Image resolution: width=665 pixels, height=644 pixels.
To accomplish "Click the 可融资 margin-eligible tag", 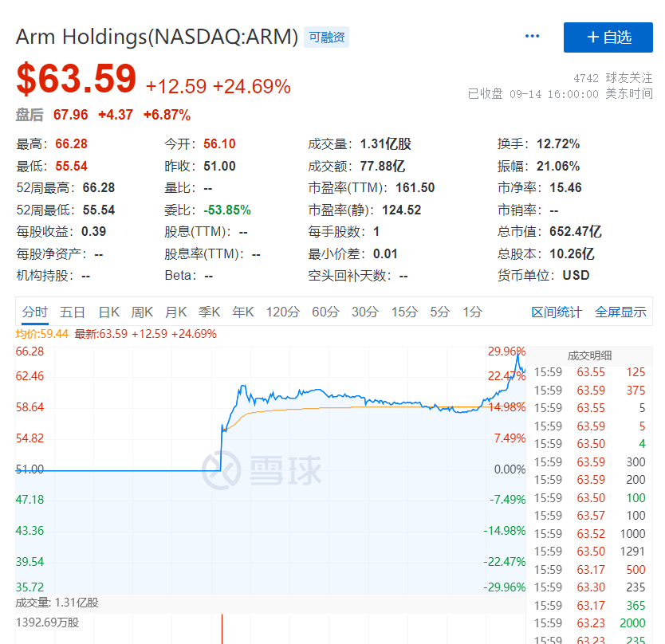I will (329, 37).
